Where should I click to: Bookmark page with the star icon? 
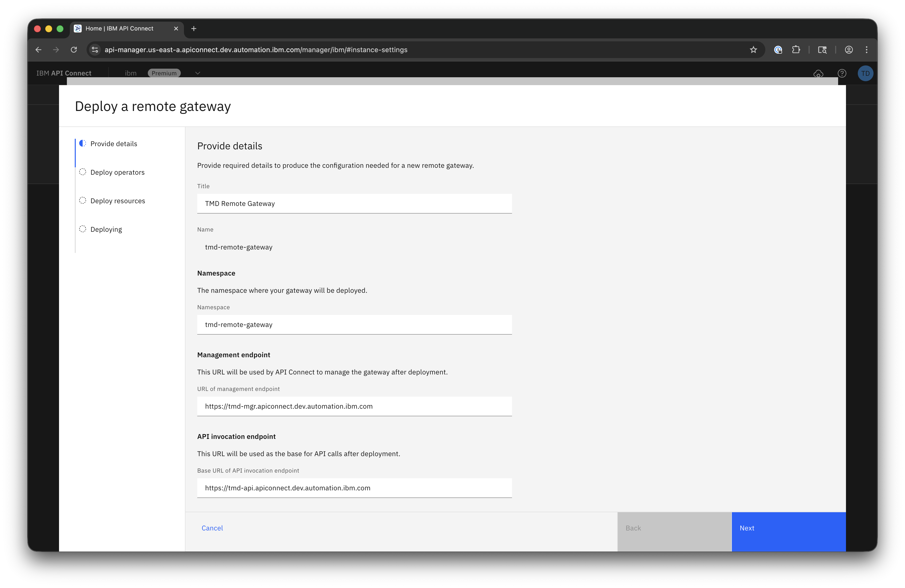(753, 50)
